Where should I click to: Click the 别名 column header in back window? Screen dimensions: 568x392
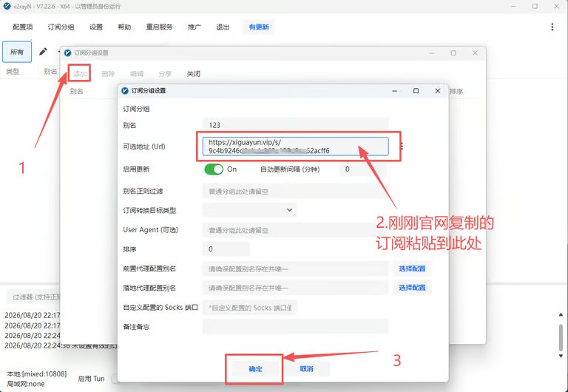76,91
